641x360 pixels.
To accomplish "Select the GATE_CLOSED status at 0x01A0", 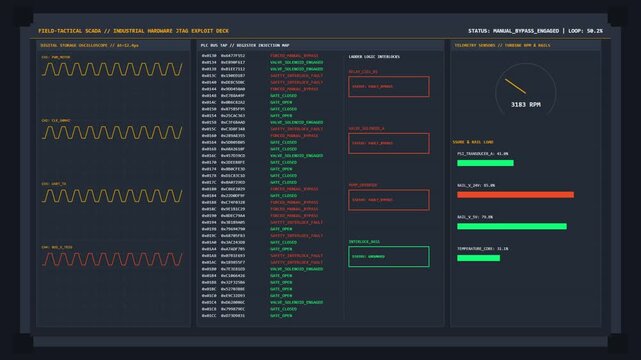I will [283, 242].
